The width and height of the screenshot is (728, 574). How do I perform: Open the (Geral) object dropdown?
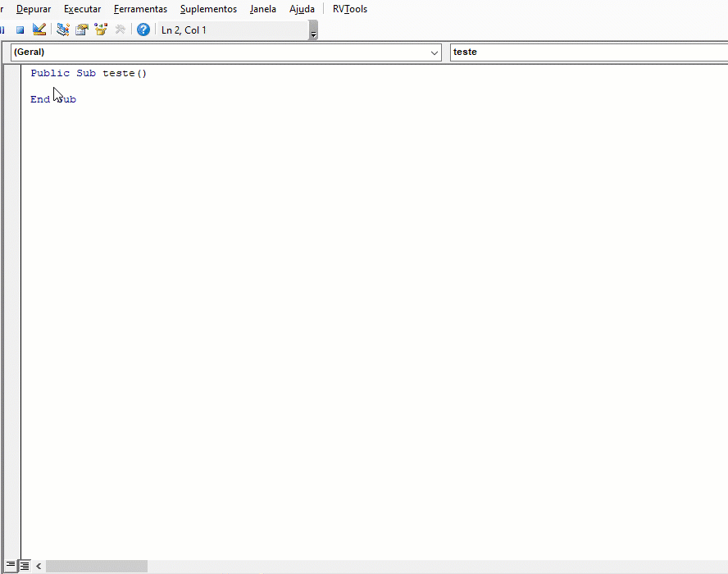tap(435, 52)
